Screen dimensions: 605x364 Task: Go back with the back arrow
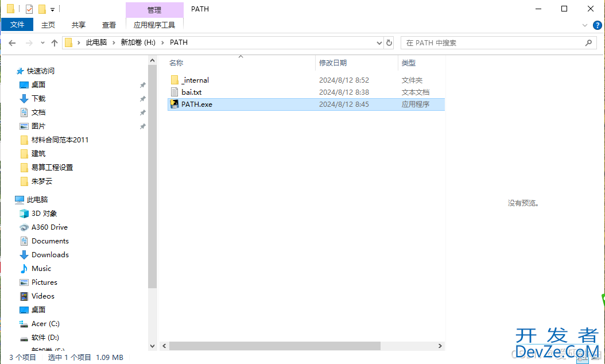tap(13, 43)
